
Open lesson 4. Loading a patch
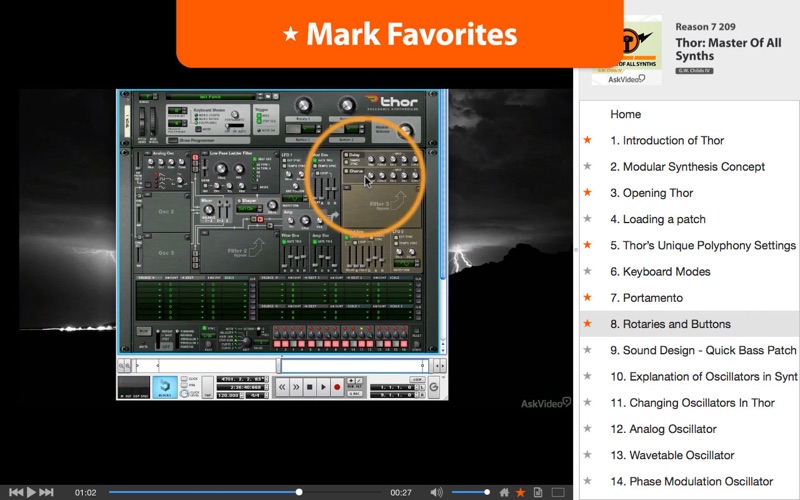[x=658, y=219]
